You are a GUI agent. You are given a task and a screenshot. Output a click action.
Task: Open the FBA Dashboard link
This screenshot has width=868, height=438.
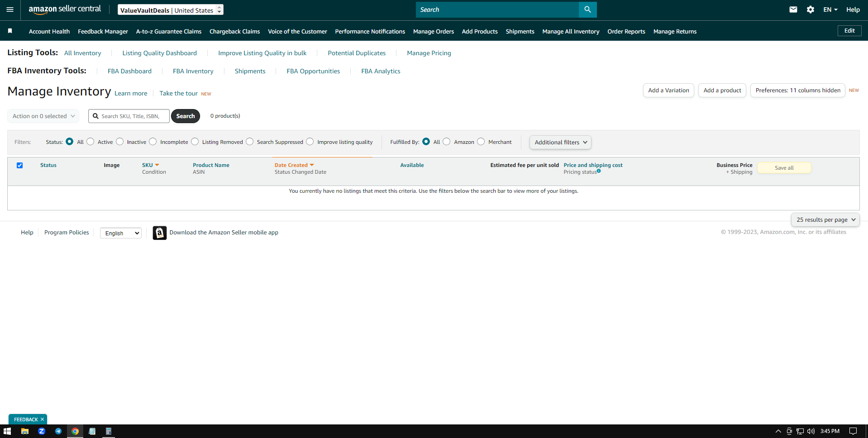coord(129,71)
